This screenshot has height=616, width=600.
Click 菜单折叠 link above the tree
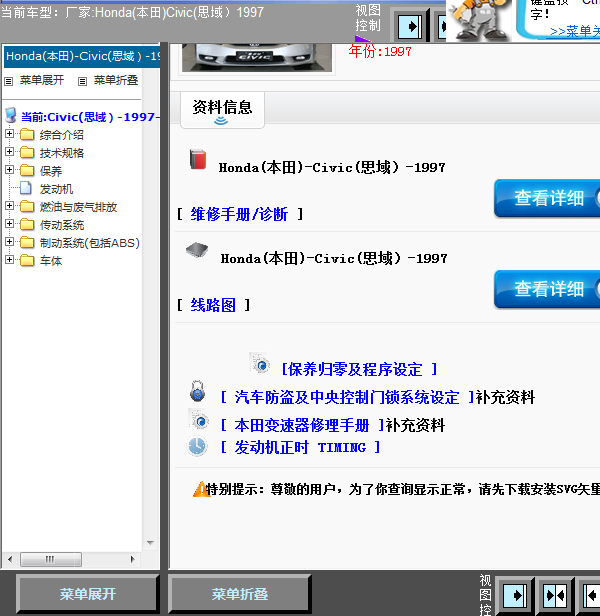(116, 80)
